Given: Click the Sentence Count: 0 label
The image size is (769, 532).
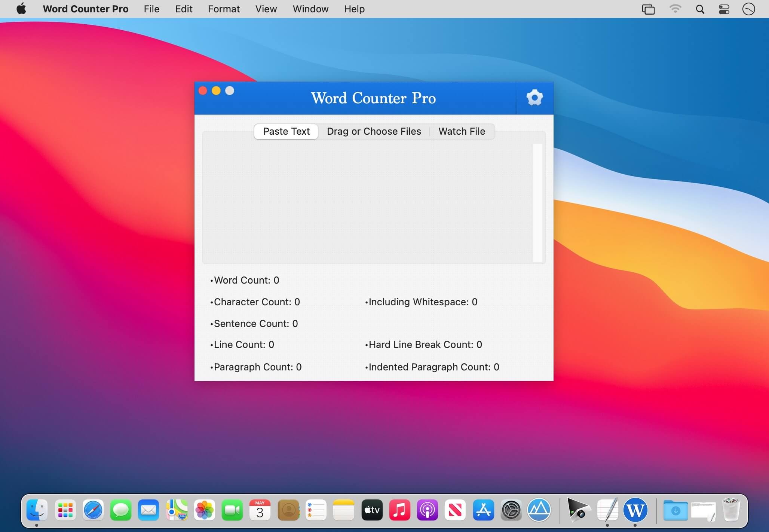Looking at the screenshot, I should pyautogui.click(x=254, y=324).
